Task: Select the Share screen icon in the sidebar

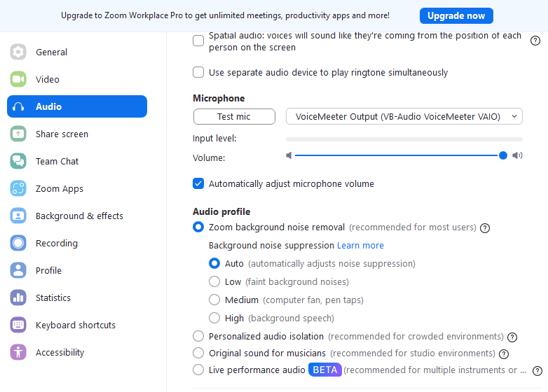Action: 18,134
